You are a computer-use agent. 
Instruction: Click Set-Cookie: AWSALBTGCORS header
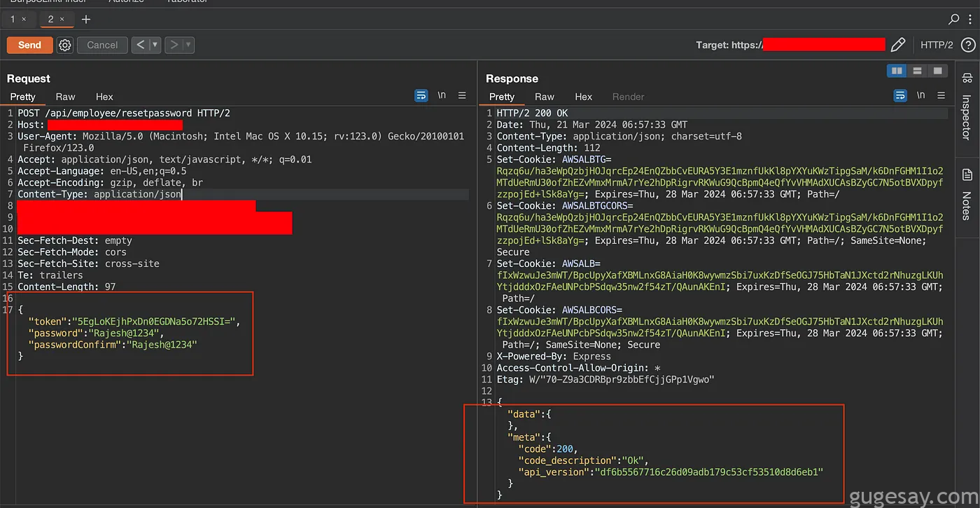pos(720,229)
